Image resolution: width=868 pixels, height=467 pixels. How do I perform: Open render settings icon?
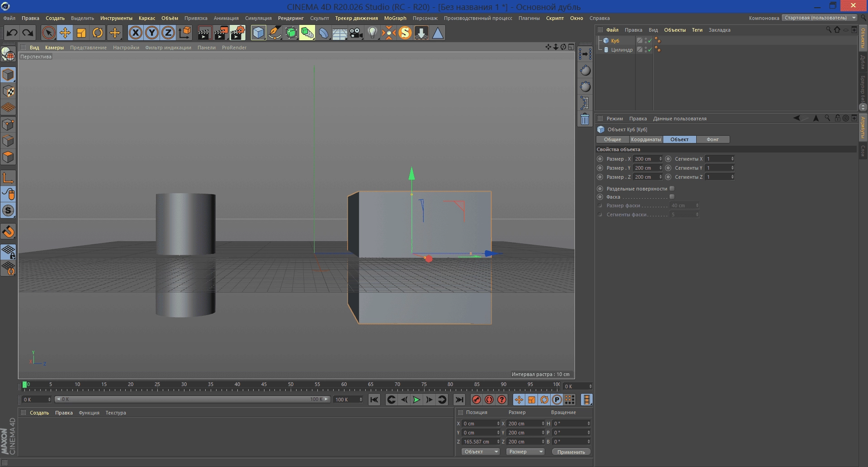(238, 33)
